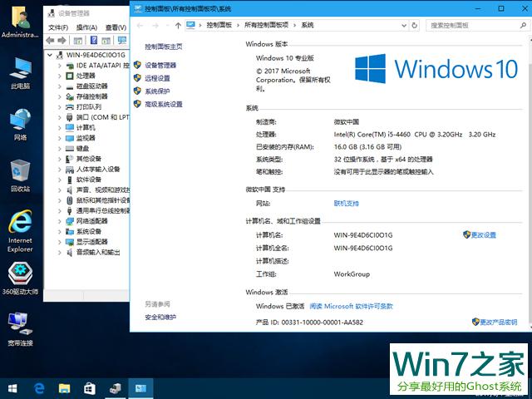The width and height of the screenshot is (532, 399).
Task: Open 设备管理器 link in System sidebar
Action: [160, 65]
